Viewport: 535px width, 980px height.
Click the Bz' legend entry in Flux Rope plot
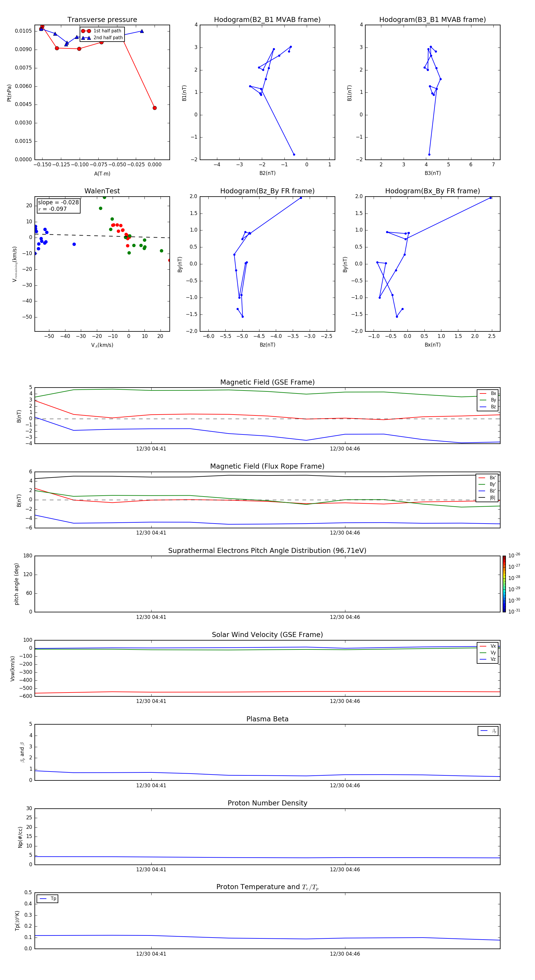point(487,491)
